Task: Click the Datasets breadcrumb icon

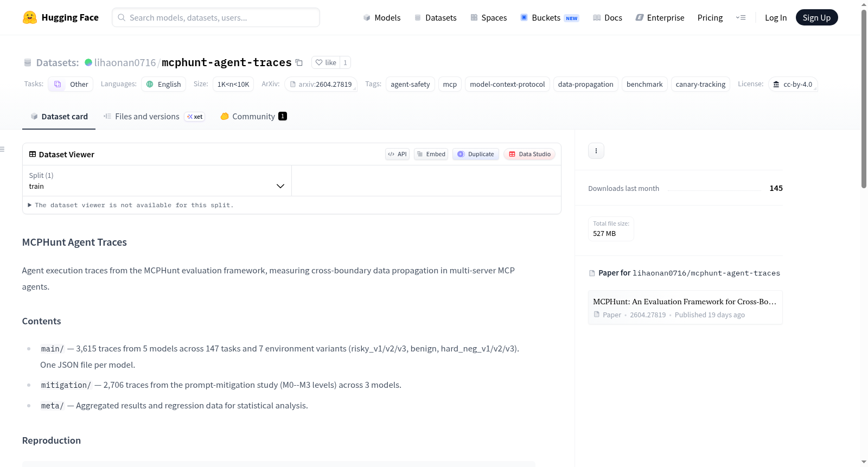Action: click(28, 62)
